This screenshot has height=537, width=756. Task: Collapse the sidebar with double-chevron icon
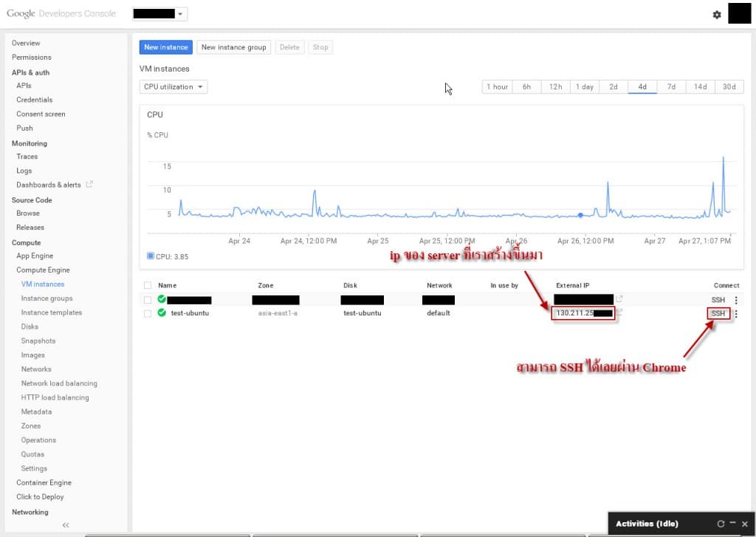(66, 525)
